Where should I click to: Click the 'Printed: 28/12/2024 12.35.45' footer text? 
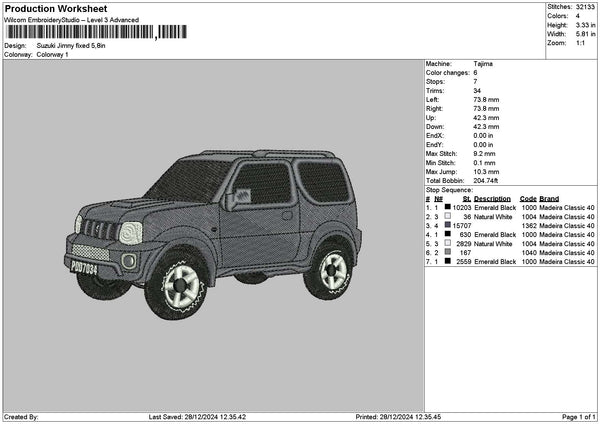398,417
